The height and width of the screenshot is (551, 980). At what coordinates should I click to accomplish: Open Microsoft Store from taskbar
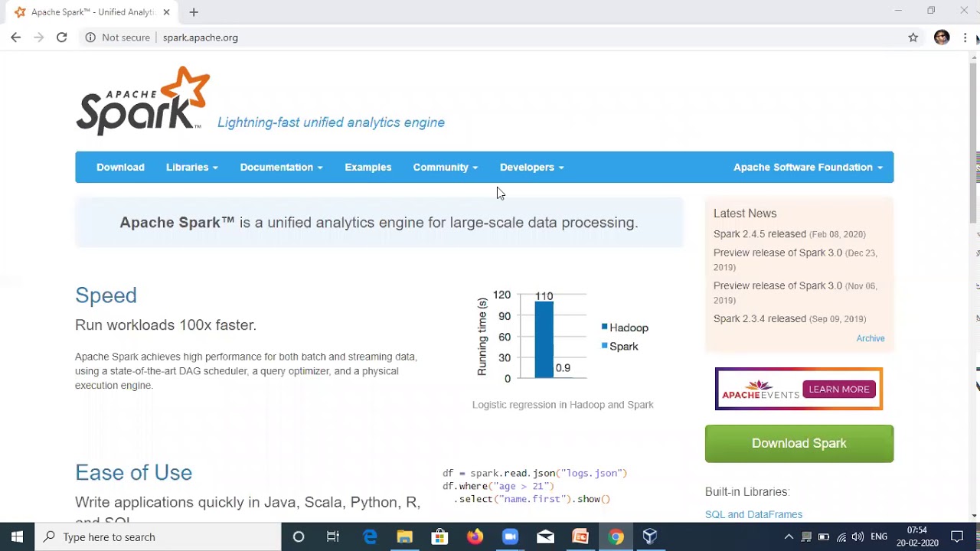[x=439, y=536]
